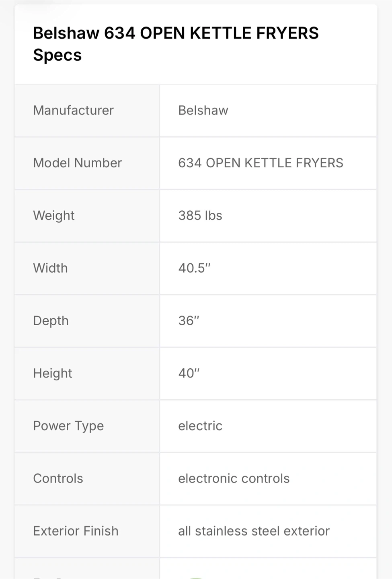Click the electronic controls value
392x579 pixels.
coord(234,478)
